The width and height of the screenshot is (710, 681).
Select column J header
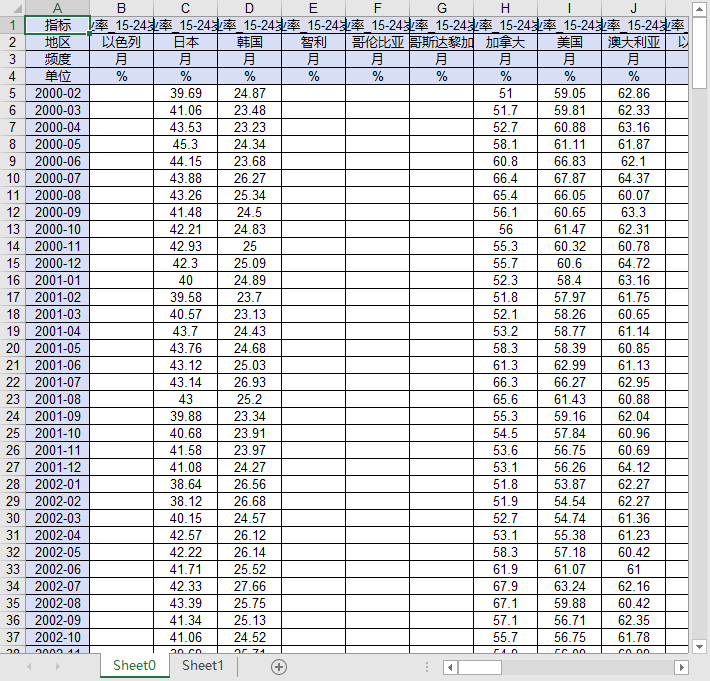[633, 8]
